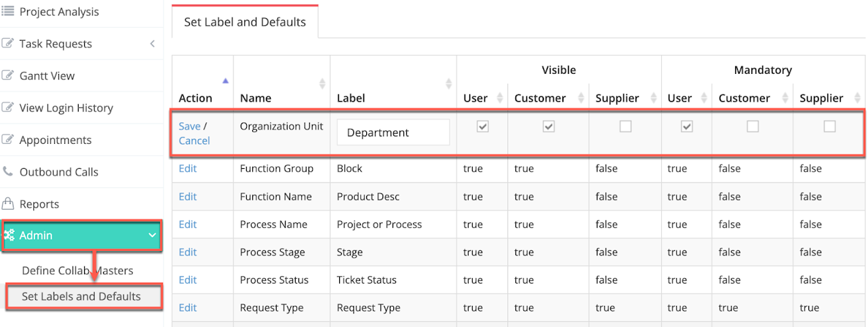Sort table by Name column arrows
This screenshot has height=327, width=868.
[322, 83]
